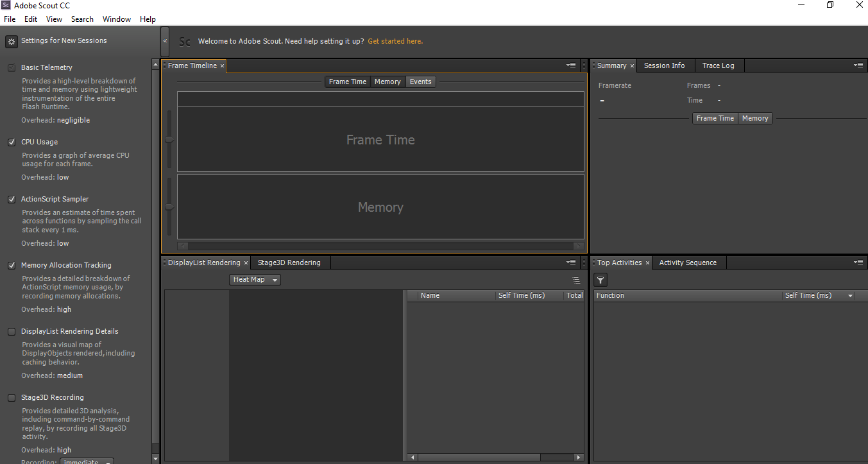Toggle the Events button in Frame Timeline

click(x=421, y=82)
